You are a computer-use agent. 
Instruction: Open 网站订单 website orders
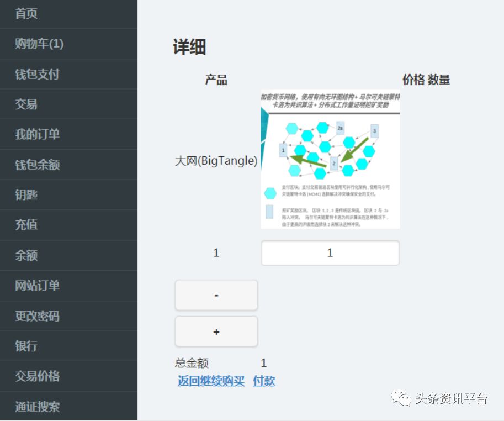pos(37,286)
